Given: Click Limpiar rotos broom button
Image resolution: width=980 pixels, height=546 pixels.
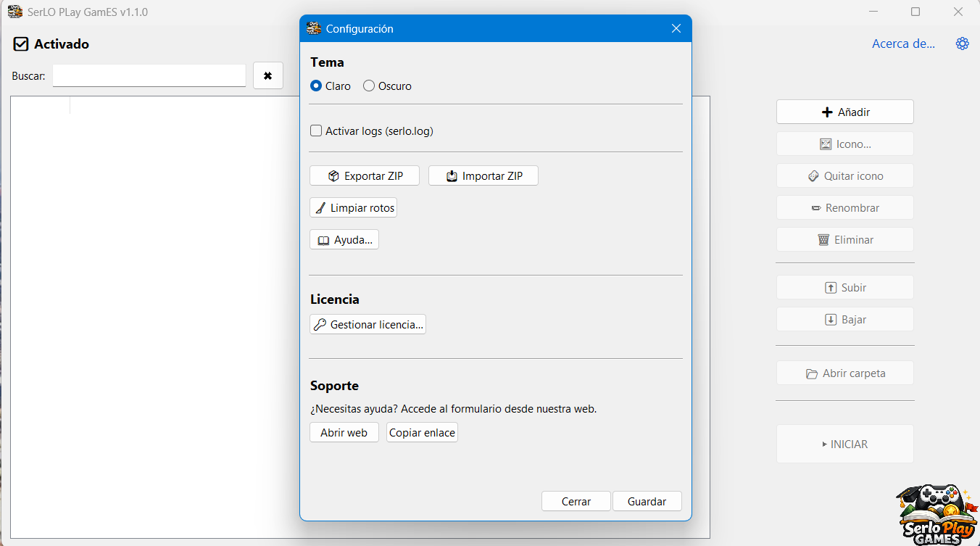Looking at the screenshot, I should pyautogui.click(x=353, y=208).
